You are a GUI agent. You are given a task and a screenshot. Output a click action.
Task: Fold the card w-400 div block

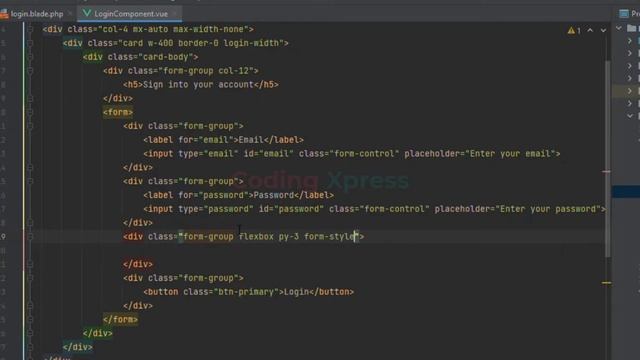coord(30,43)
